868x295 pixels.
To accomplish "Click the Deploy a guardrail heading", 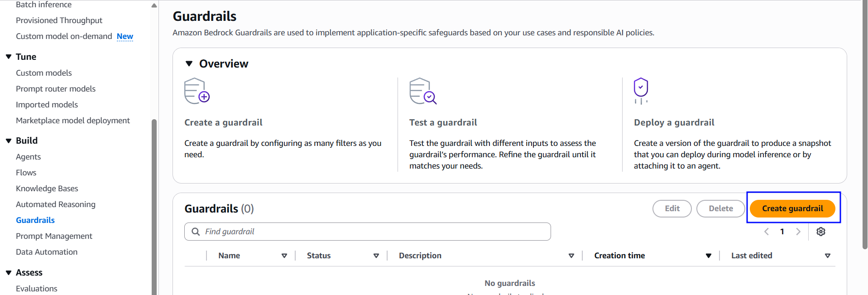I will click(x=674, y=122).
